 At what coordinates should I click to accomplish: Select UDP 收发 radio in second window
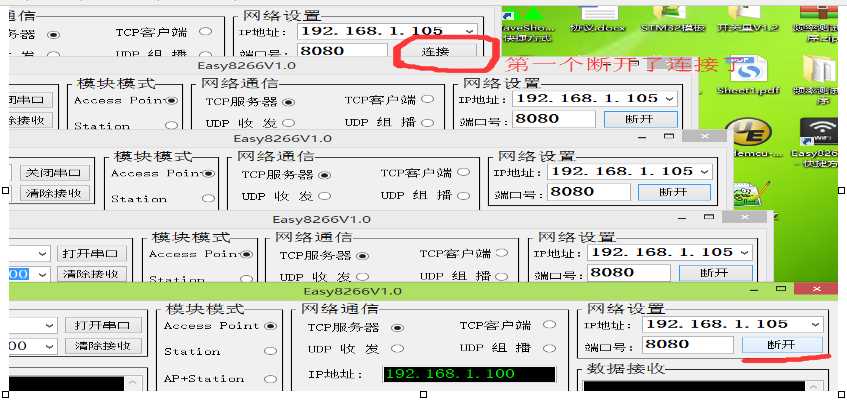pyautogui.click(x=288, y=123)
